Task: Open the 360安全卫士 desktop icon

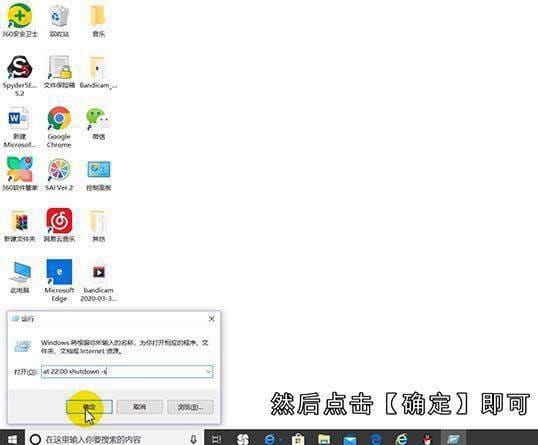Action: point(20,20)
